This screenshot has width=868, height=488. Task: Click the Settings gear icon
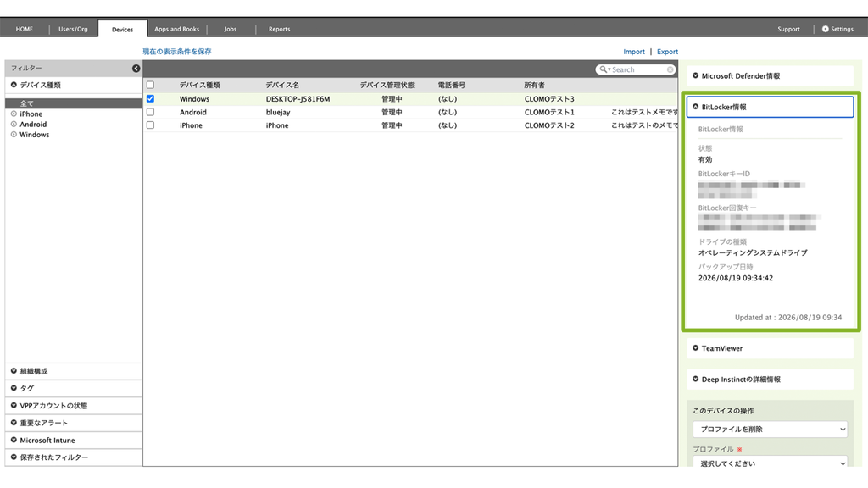826,29
